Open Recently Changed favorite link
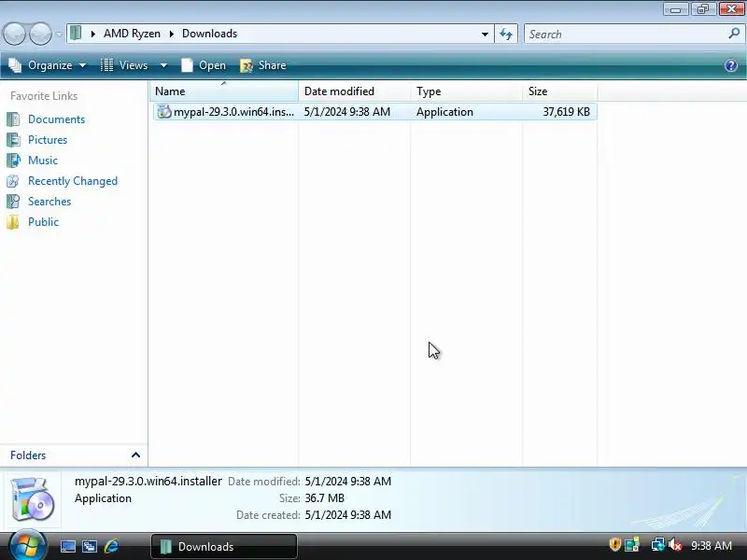Screen dimensions: 747x560 73,181
